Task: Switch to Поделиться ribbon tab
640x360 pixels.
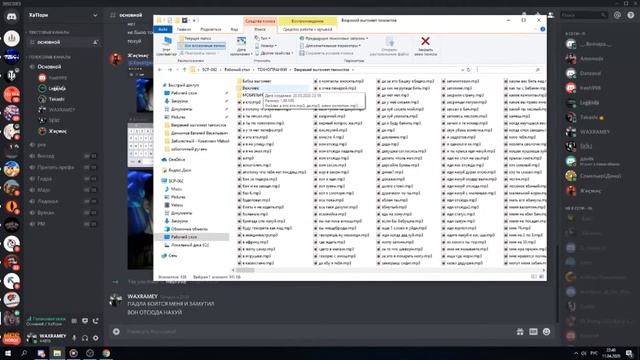Action: coord(210,29)
